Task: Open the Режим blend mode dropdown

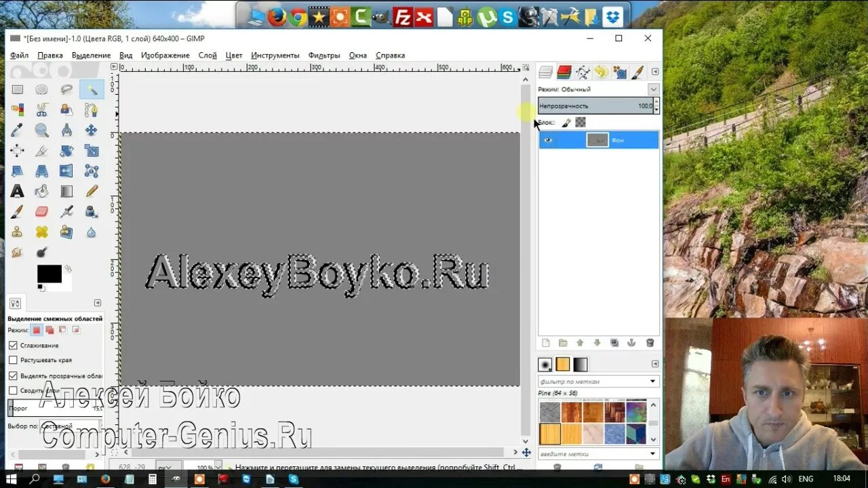Action: coord(653,89)
